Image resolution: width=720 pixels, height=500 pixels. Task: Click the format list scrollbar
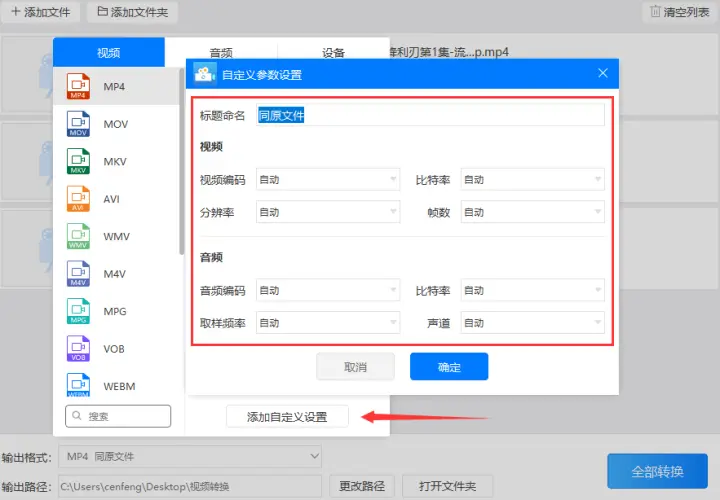pos(181,161)
